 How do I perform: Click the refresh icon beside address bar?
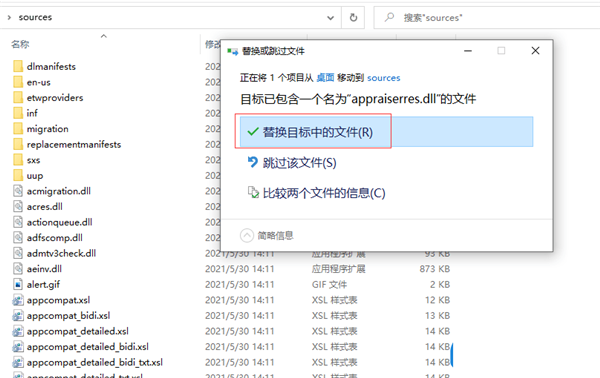tap(353, 18)
